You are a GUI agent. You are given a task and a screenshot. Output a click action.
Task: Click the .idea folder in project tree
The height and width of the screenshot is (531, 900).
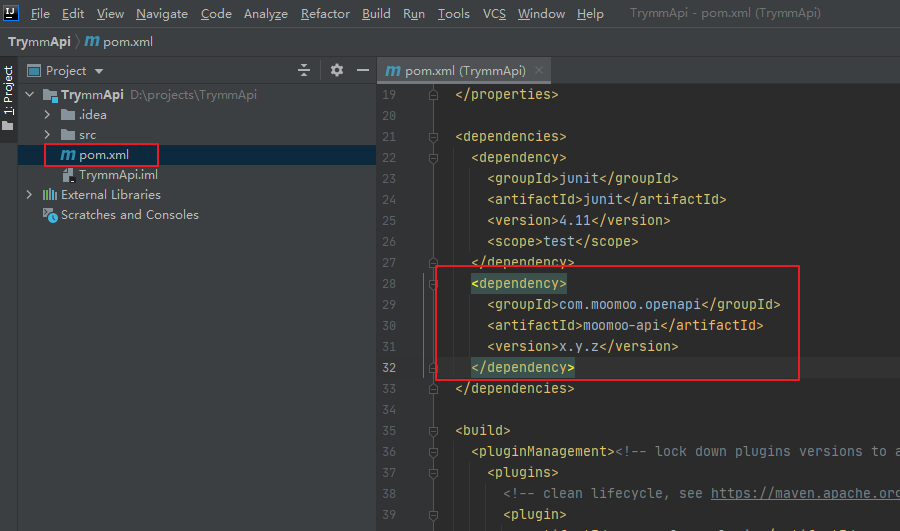pos(93,115)
